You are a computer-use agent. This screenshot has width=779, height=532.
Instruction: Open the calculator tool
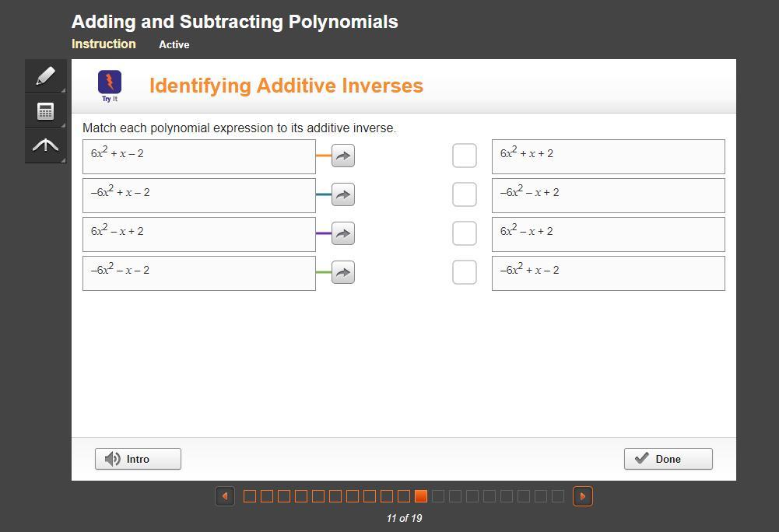tap(45, 111)
